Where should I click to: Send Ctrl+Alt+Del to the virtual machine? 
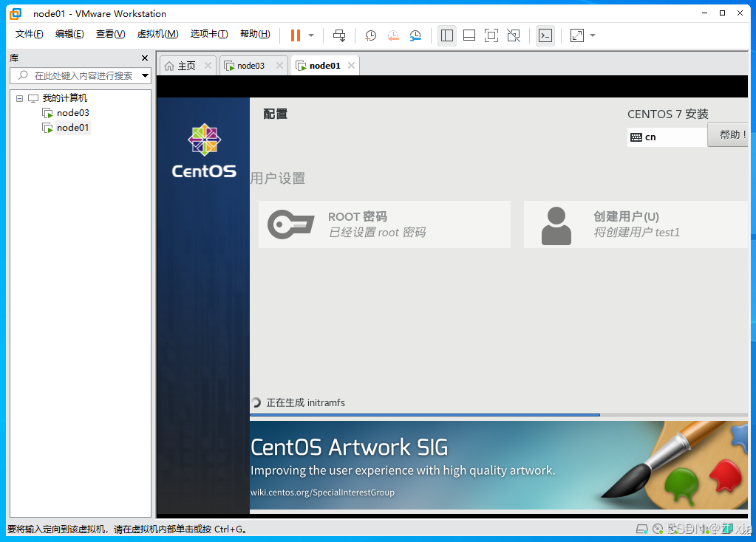[x=339, y=35]
